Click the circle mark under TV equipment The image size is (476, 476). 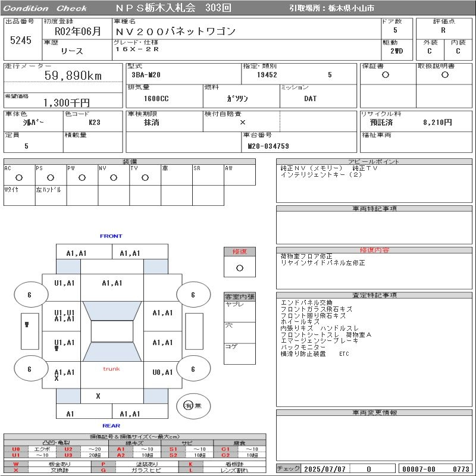click(145, 177)
